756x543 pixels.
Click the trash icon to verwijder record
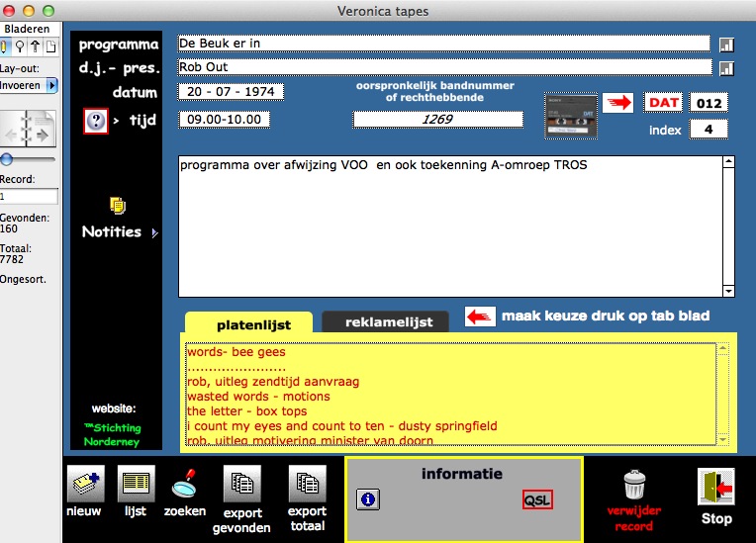(x=634, y=485)
